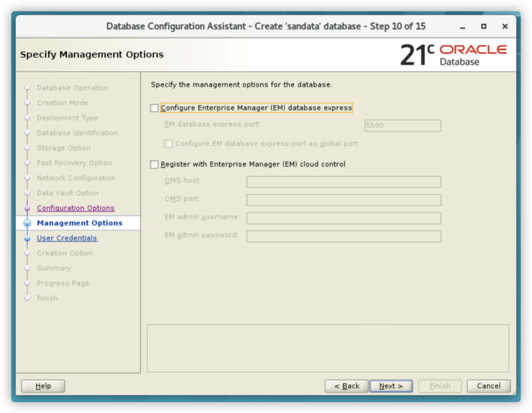Click Database Operation step label

tap(72, 88)
